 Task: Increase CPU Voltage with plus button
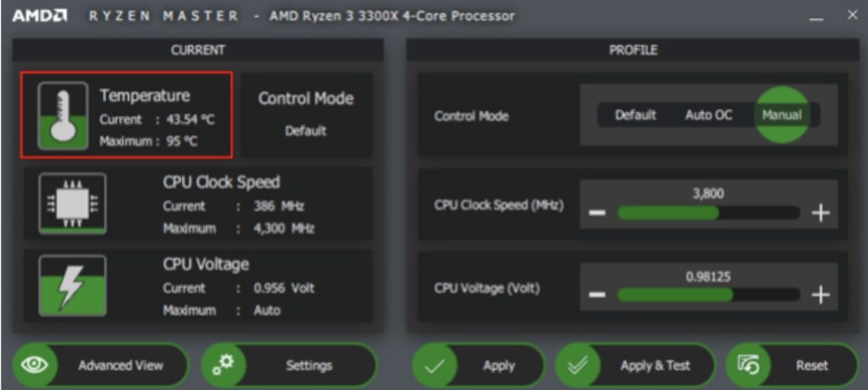[x=820, y=295]
